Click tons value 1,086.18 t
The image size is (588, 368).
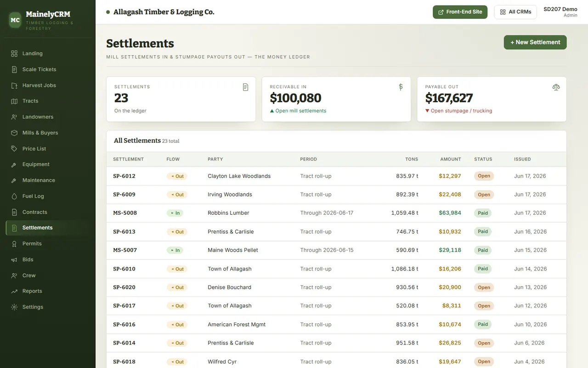[405, 269]
